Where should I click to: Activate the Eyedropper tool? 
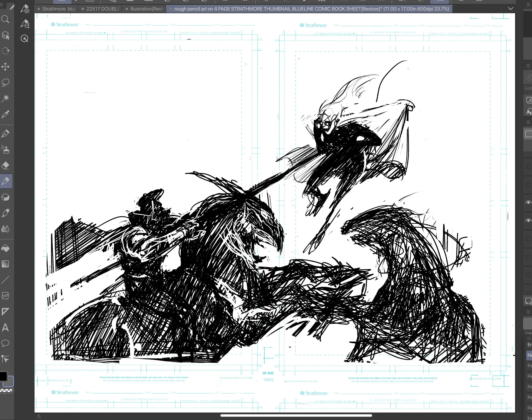pyautogui.click(x=5, y=114)
